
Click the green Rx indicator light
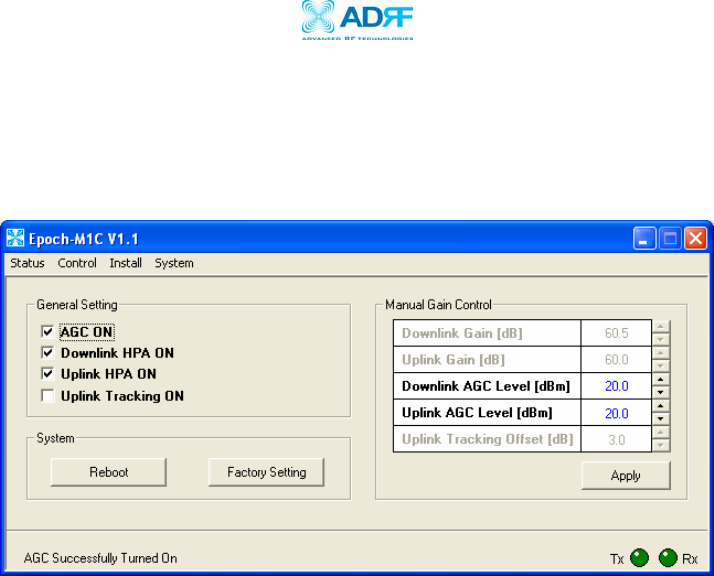click(x=668, y=558)
